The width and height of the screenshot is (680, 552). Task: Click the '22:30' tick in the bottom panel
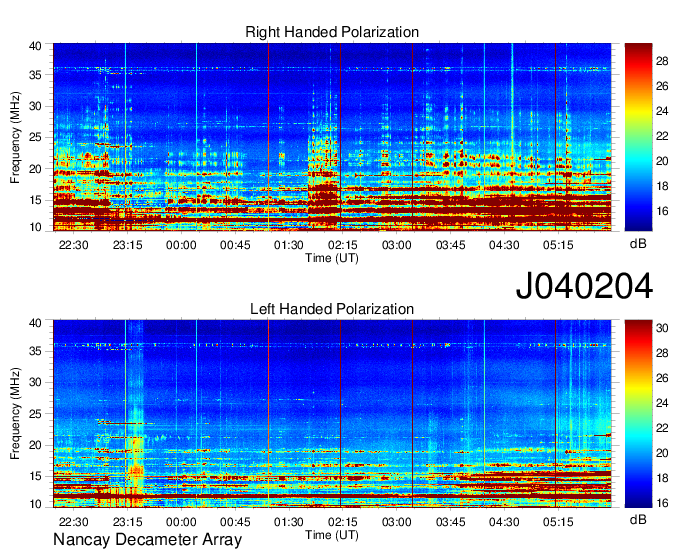(x=73, y=522)
